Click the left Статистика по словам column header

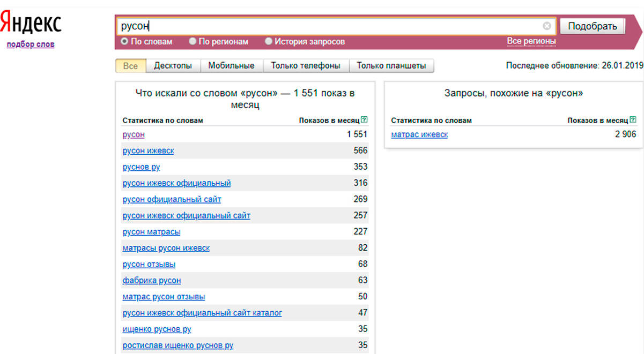(x=163, y=120)
